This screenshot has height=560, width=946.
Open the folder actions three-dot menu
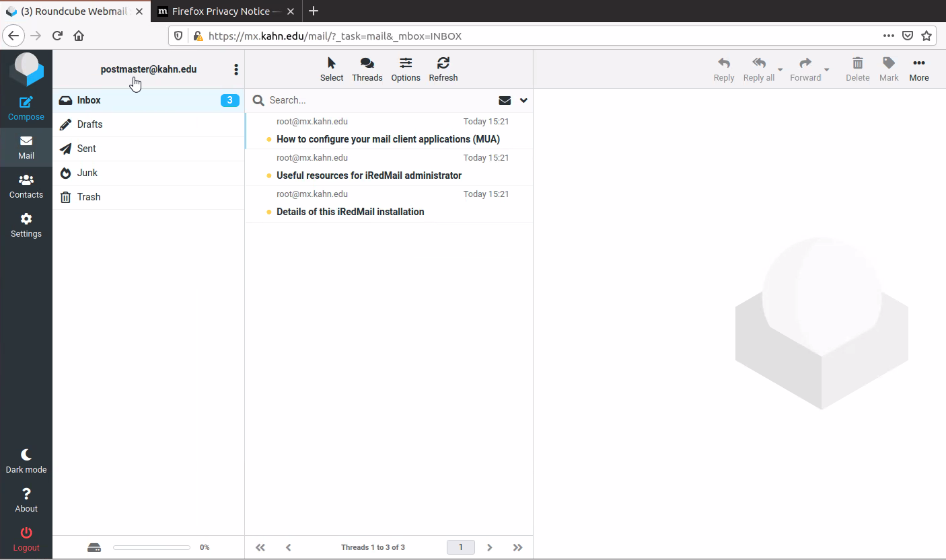236,69
